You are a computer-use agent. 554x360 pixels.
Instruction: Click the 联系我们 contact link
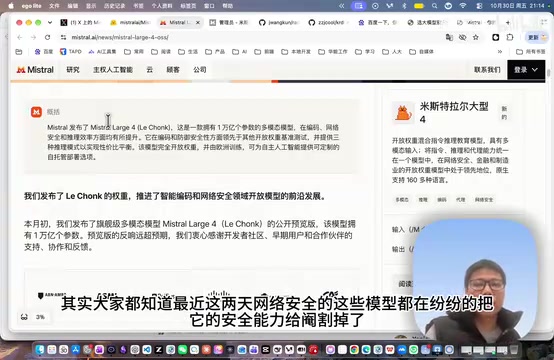click(487, 70)
